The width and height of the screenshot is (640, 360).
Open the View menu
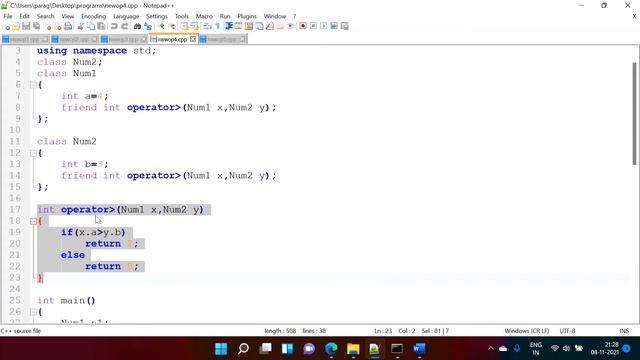(x=68, y=16)
